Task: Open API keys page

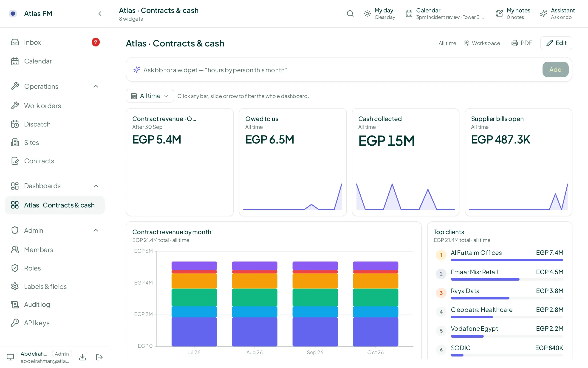Action: tap(55, 323)
